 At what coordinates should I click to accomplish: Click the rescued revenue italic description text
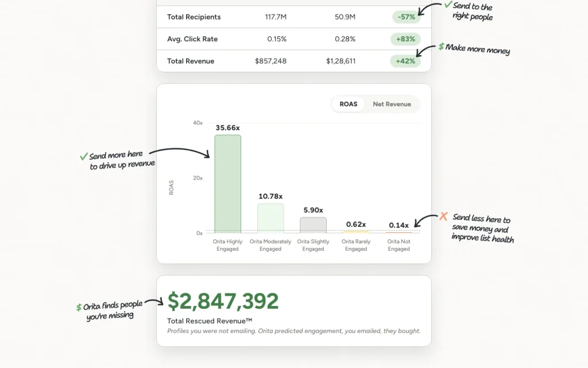click(x=293, y=331)
